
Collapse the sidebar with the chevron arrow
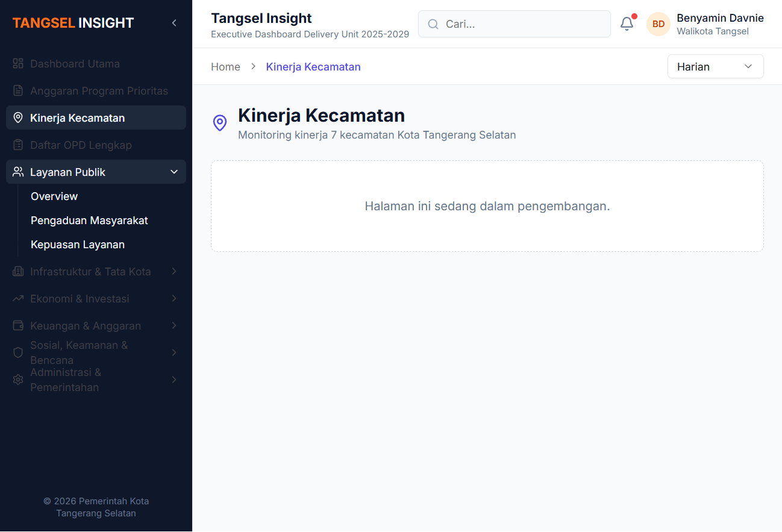coord(174,22)
